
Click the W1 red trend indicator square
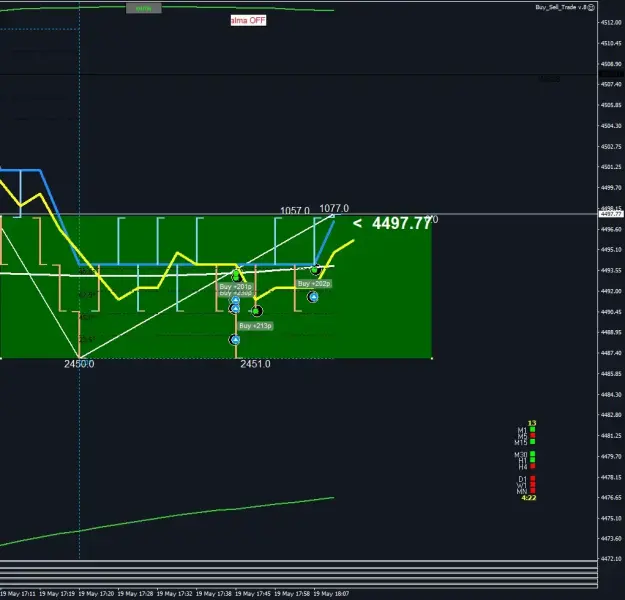533,485
